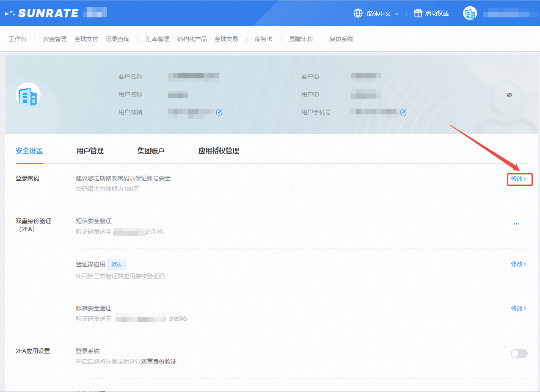Open the 商务卡 menu item

[x=263, y=39]
